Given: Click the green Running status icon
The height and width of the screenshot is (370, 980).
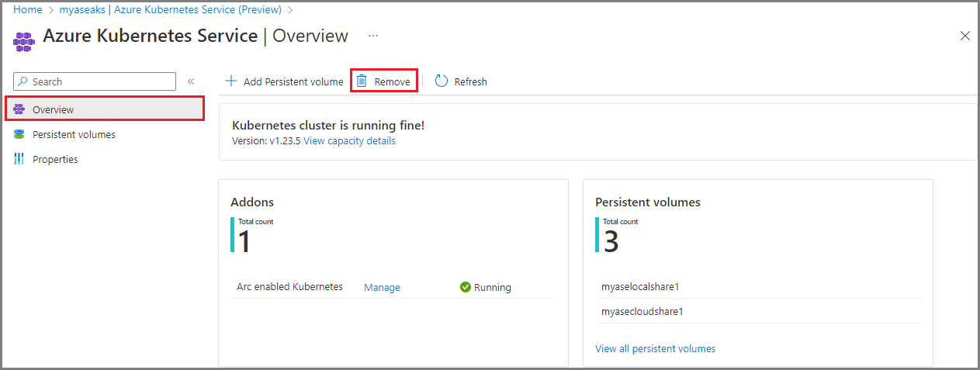Looking at the screenshot, I should pyautogui.click(x=466, y=287).
